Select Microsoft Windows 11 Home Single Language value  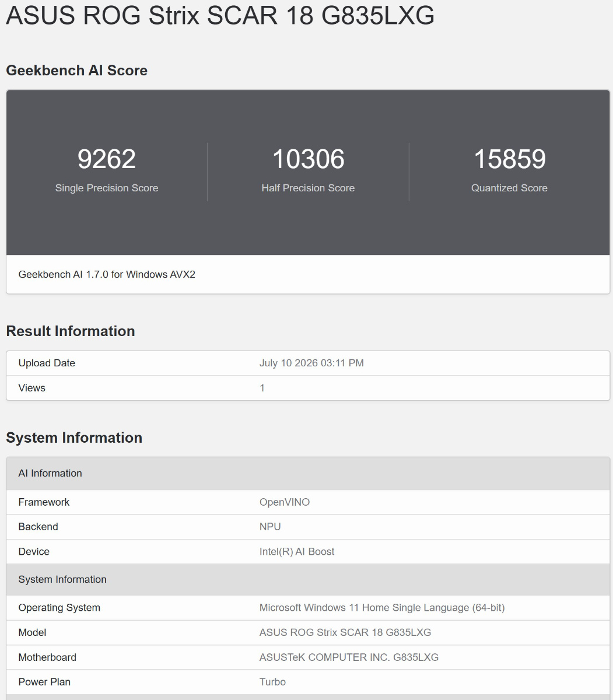click(x=382, y=608)
